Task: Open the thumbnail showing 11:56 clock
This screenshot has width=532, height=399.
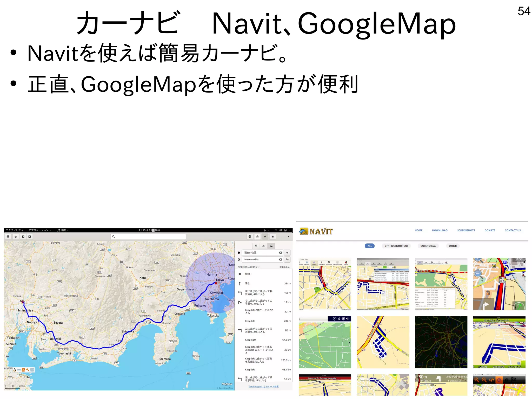Action: pos(499,284)
